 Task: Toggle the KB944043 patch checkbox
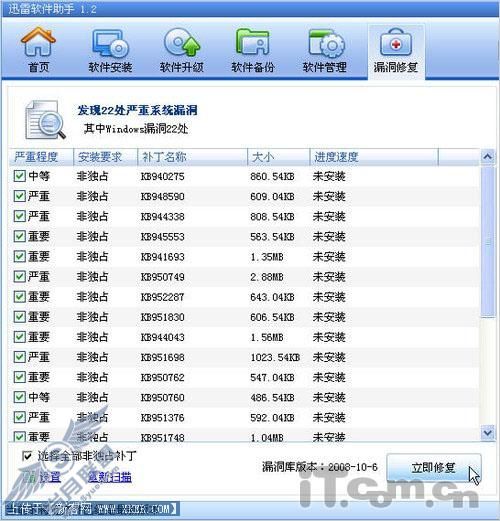[20, 337]
